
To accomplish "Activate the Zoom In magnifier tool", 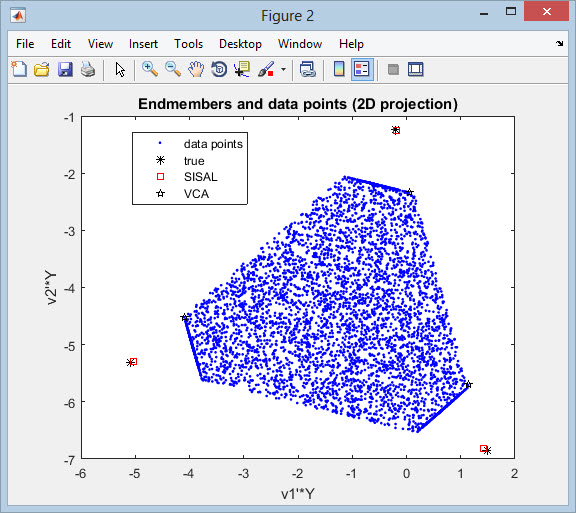I will 150,69.
